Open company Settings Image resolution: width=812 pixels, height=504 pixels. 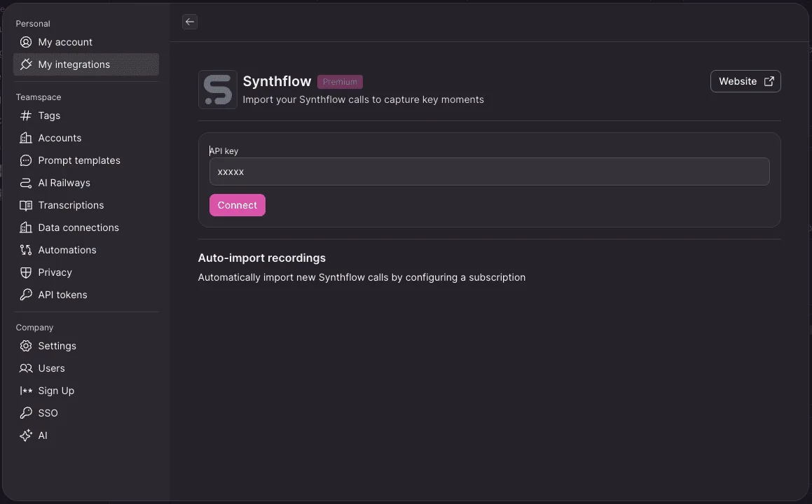pyautogui.click(x=86, y=346)
